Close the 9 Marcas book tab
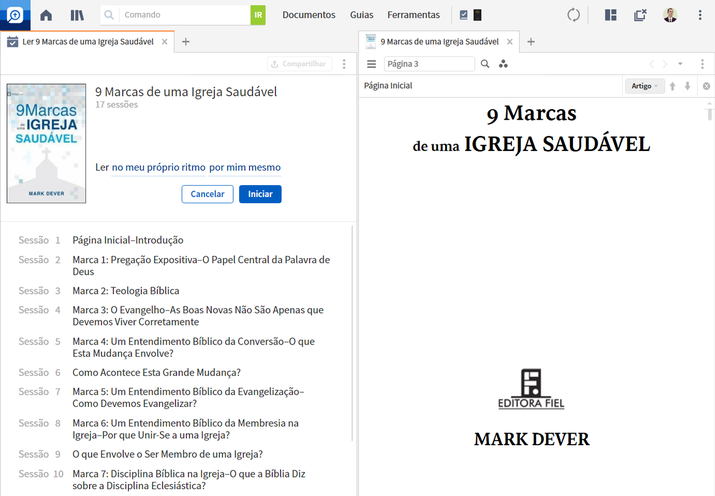The width and height of the screenshot is (715, 496). (x=510, y=41)
